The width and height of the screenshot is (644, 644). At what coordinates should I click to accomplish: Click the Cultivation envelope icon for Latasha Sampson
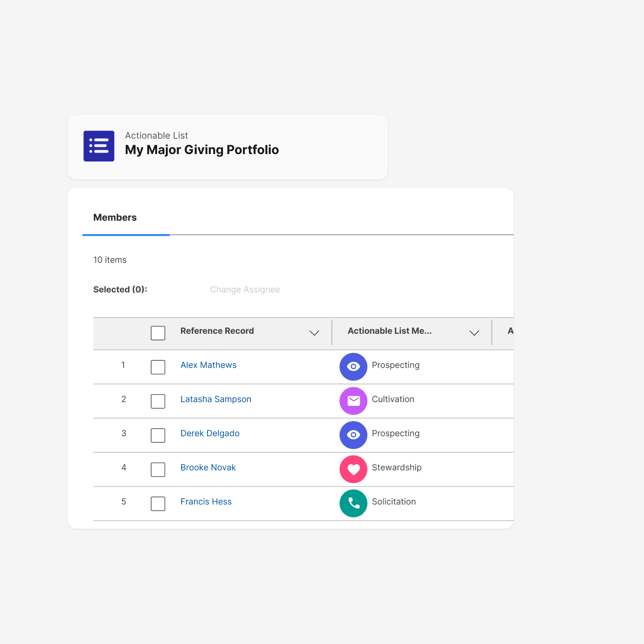point(353,401)
